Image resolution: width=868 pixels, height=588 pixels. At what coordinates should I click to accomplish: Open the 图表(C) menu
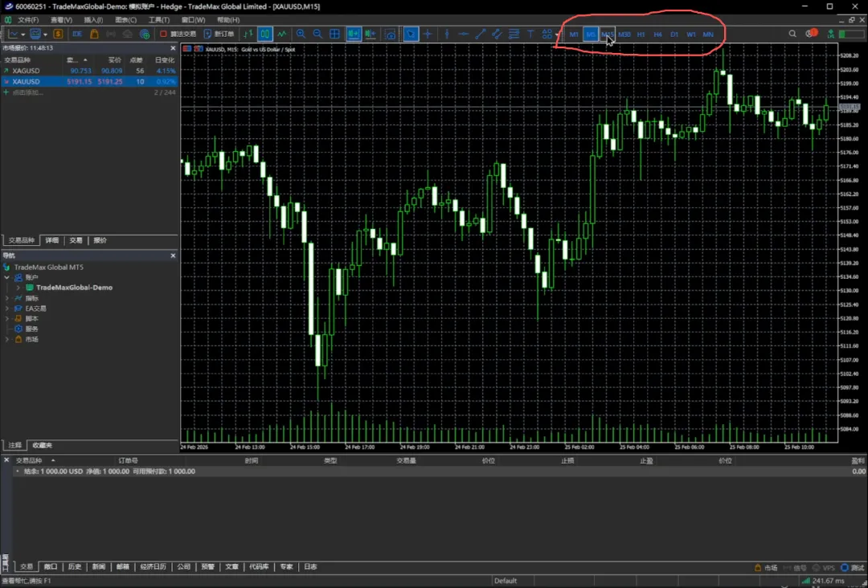tap(125, 19)
